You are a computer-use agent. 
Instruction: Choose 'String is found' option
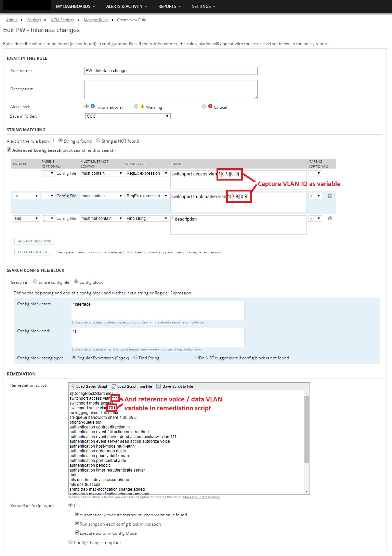61,140
